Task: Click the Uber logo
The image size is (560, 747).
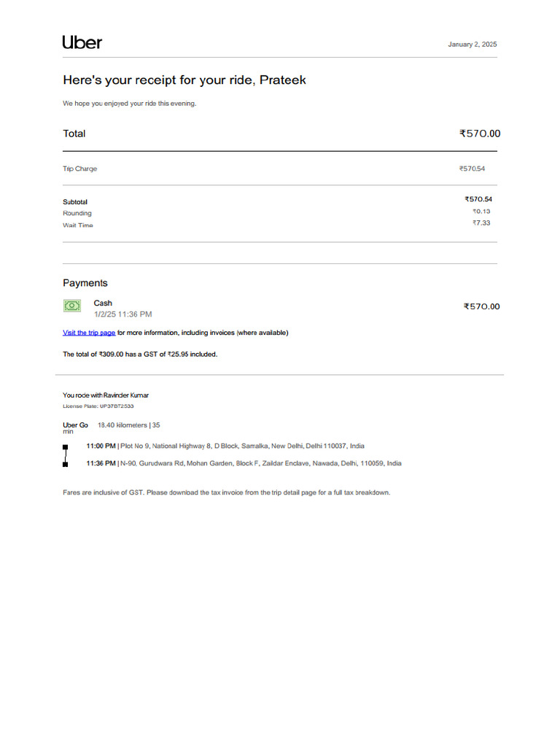Action: point(82,42)
